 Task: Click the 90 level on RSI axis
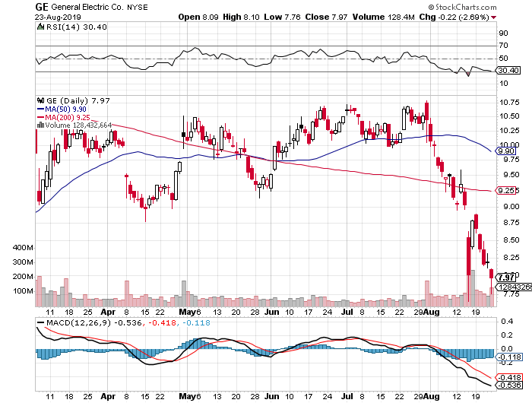pos(503,33)
